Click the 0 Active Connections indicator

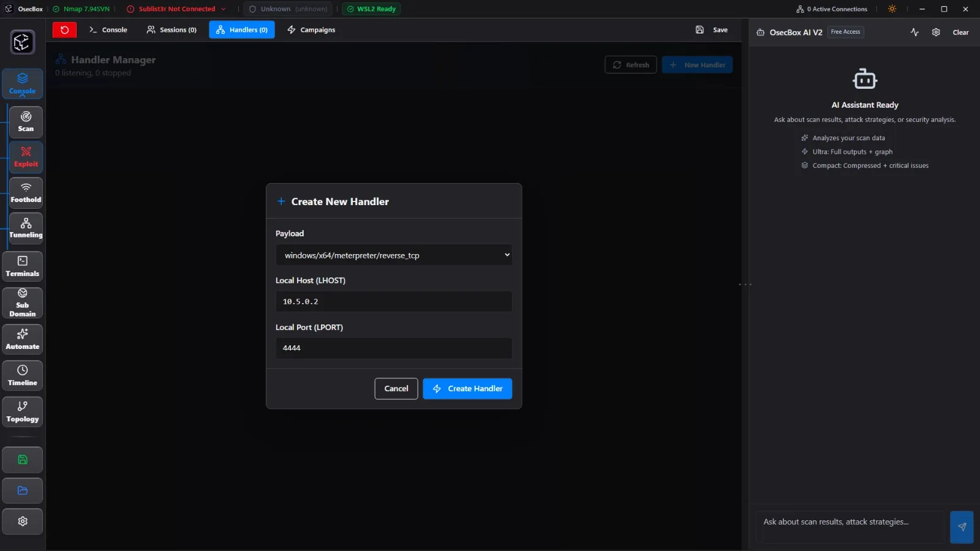(x=832, y=9)
